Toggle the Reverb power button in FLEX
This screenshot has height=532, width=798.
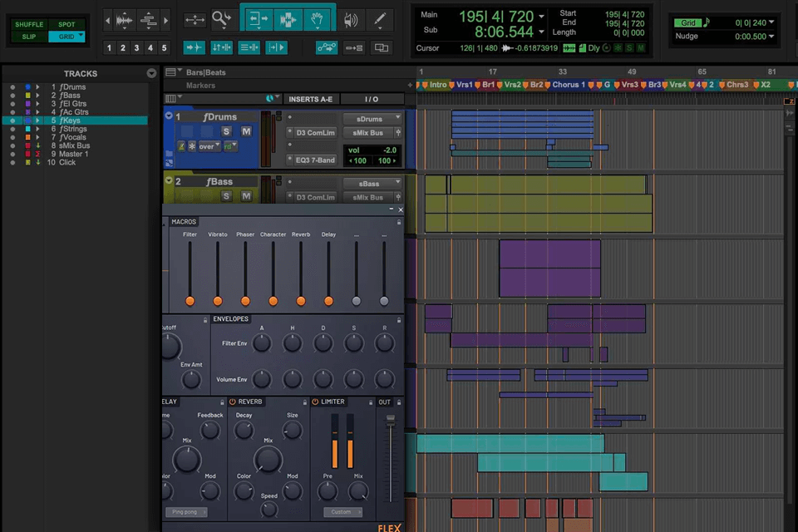(233, 401)
